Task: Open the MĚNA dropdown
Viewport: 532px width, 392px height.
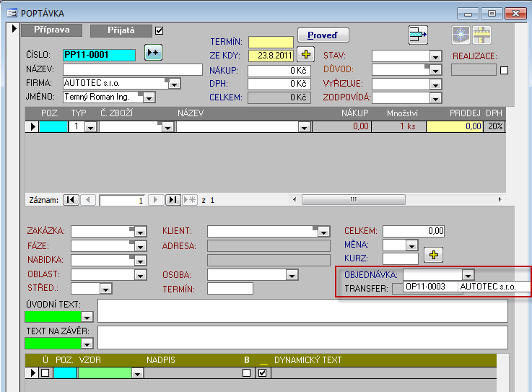Action: (x=411, y=245)
